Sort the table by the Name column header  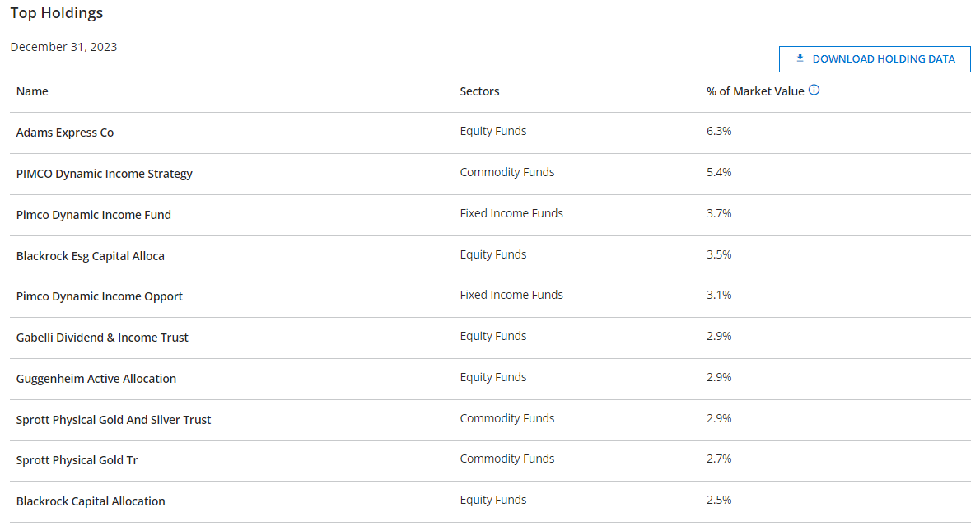32,91
